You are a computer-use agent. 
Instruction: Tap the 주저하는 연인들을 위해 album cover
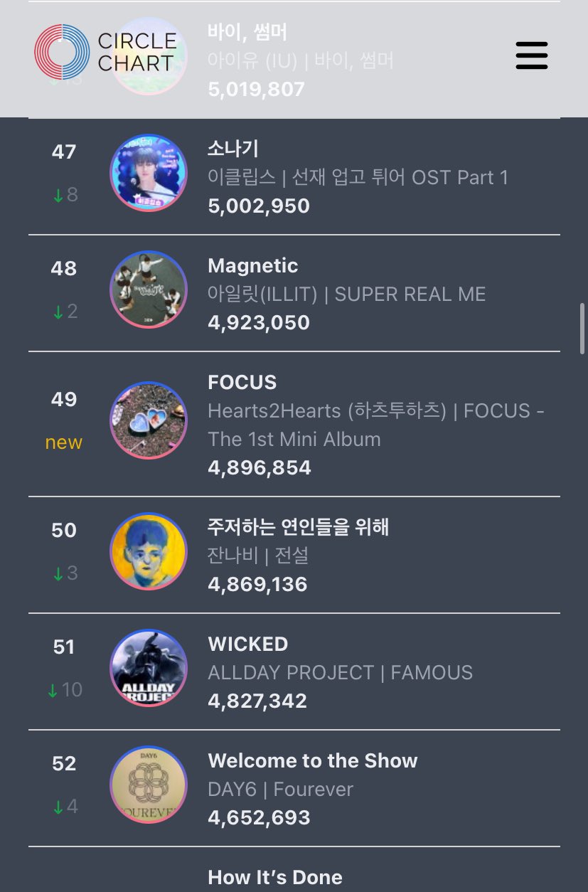click(149, 551)
